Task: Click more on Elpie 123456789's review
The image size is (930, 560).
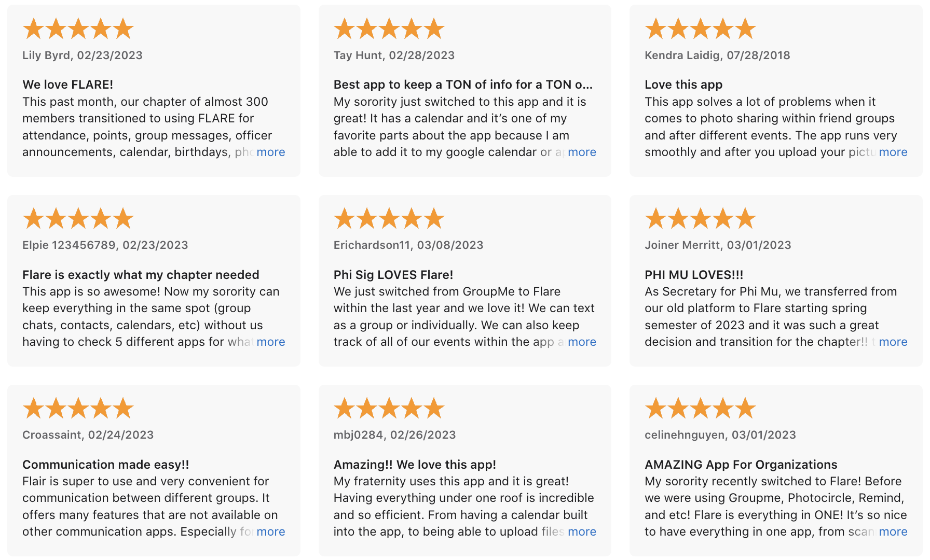Action: 270,342
